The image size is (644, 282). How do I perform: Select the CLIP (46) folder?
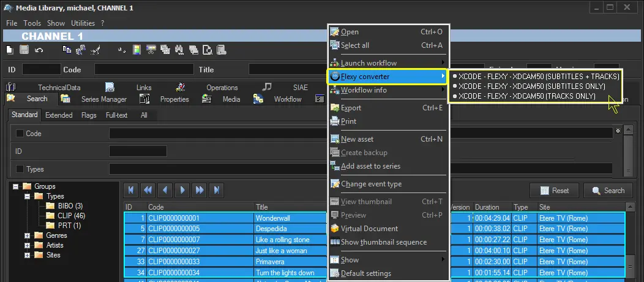pos(71,216)
